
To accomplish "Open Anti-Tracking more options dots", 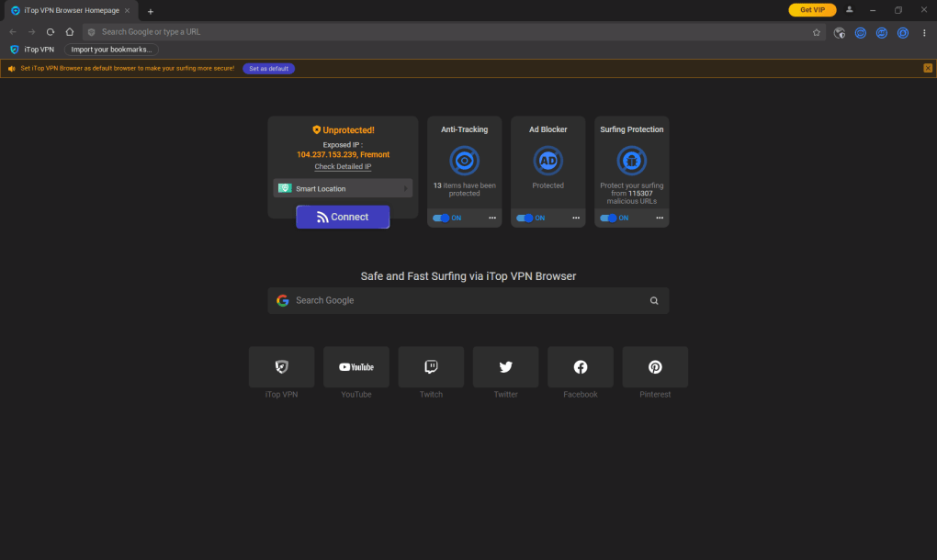I will (x=492, y=218).
